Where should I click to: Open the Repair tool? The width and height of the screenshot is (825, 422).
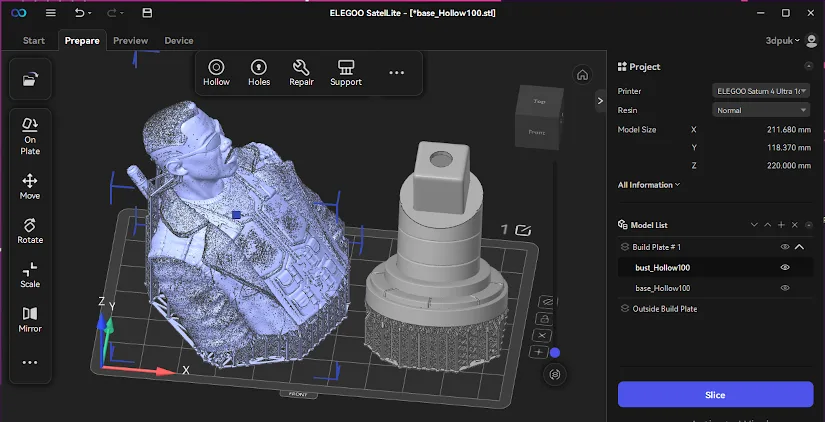301,73
